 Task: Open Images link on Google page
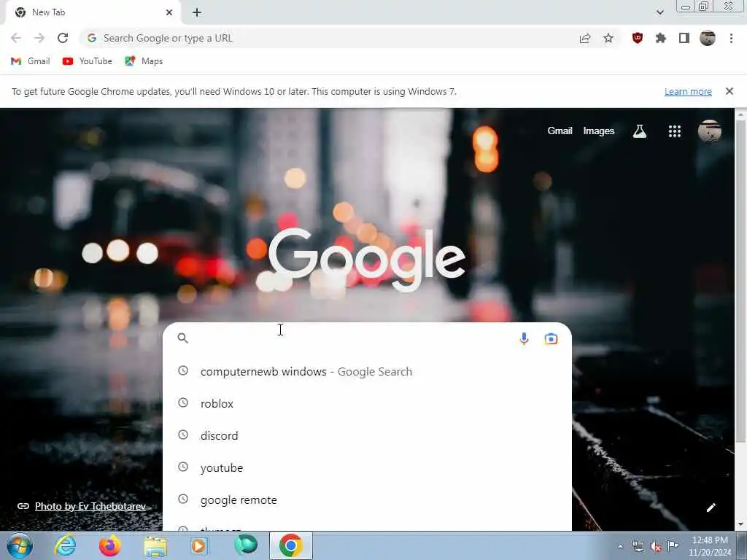599,131
